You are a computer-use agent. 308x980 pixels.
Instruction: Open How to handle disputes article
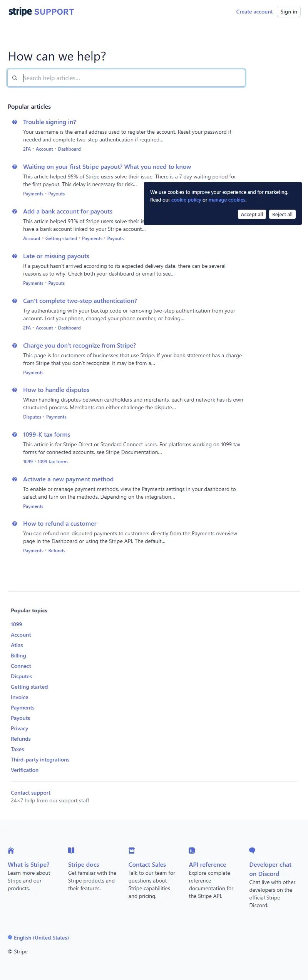tap(56, 390)
